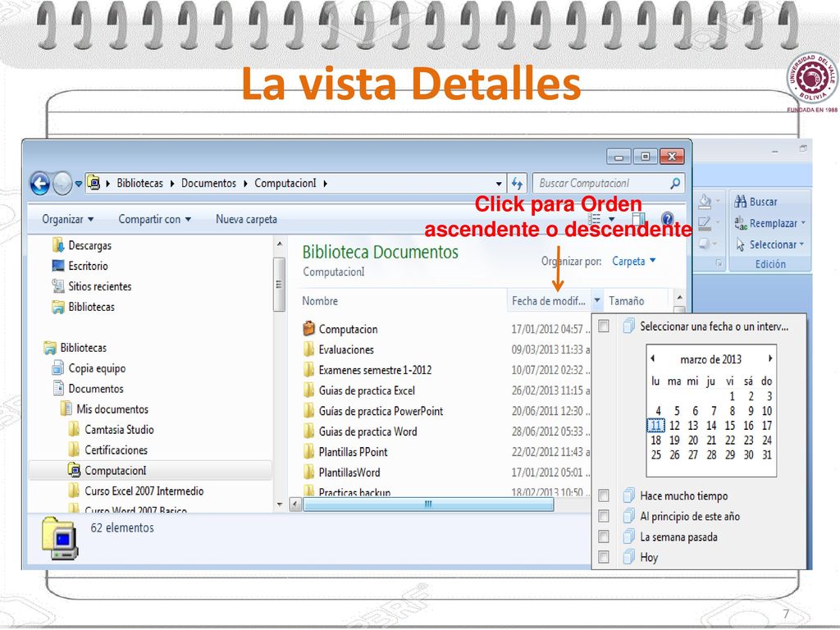
Task: Click the Nueva carpeta button
Action: (246, 219)
